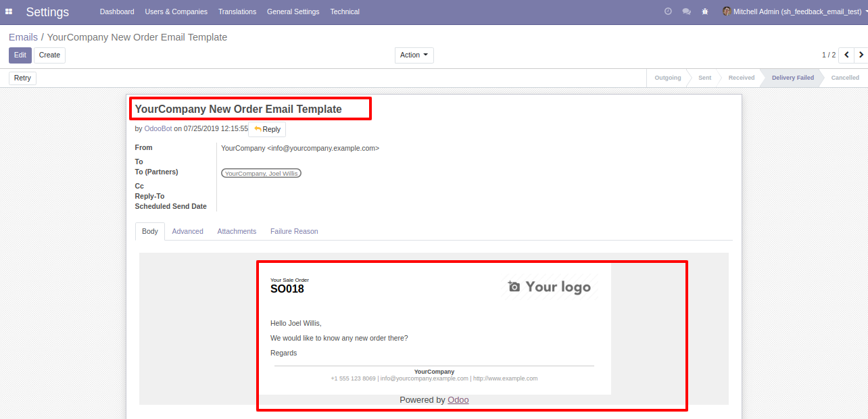Open the conversations chat icon

tap(687, 11)
